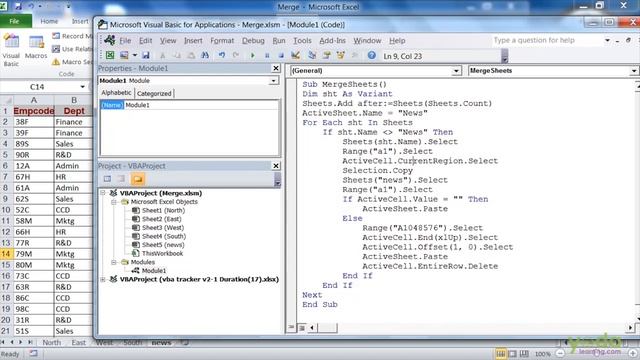Screen dimensions: 640x360
Task: Click View Microsoft Excel toolbar icon
Action: tap(110, 55)
